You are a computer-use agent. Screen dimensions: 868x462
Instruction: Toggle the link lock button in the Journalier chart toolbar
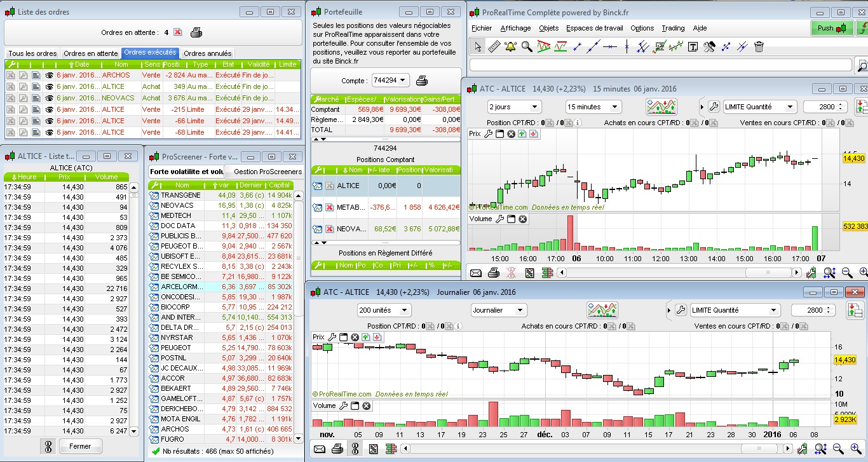click(355, 449)
